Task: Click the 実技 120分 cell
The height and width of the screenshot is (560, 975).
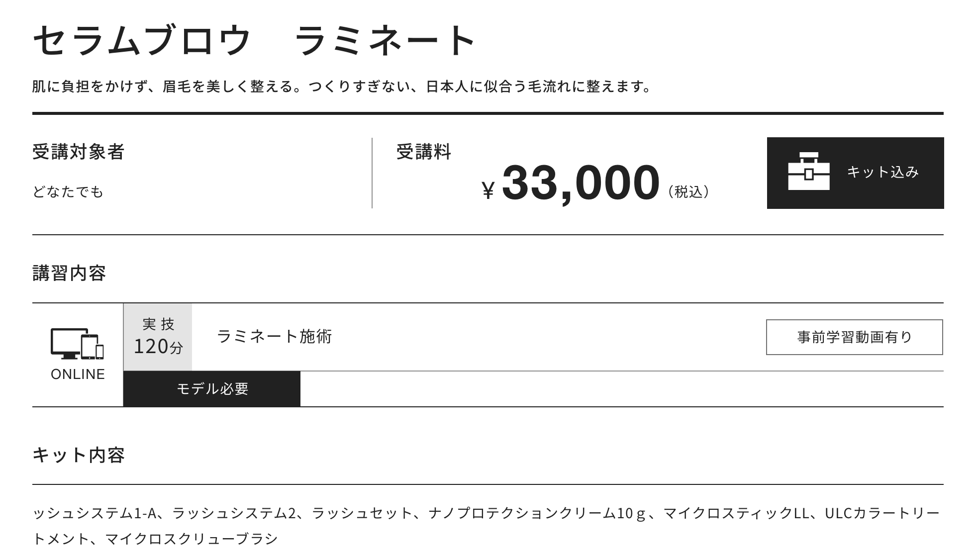Action: pyautogui.click(x=158, y=337)
